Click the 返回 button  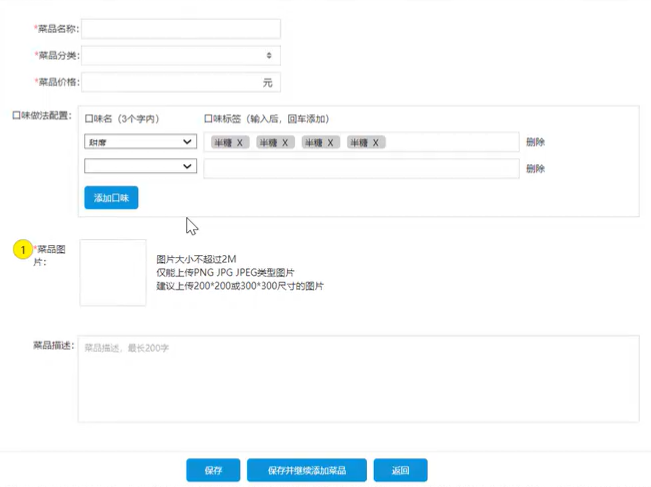[x=400, y=470]
